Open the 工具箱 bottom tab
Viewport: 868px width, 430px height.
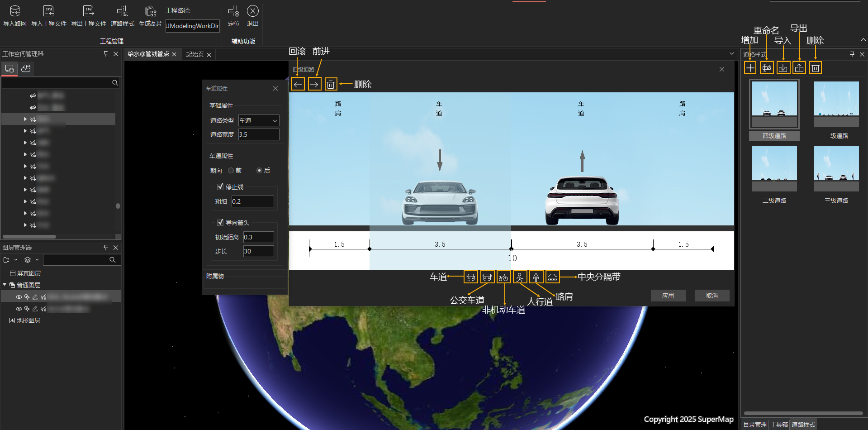(x=779, y=425)
